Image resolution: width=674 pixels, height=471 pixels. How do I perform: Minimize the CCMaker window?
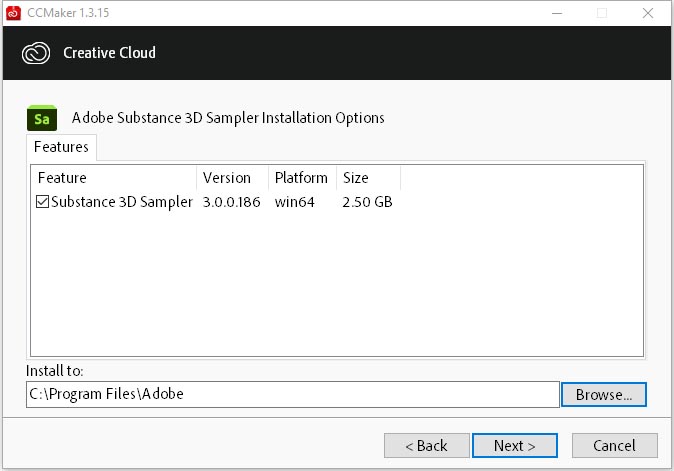pyautogui.click(x=557, y=13)
